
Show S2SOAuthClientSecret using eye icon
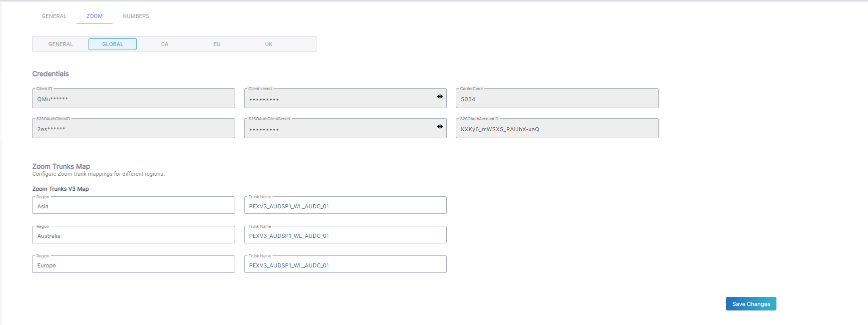(440, 127)
